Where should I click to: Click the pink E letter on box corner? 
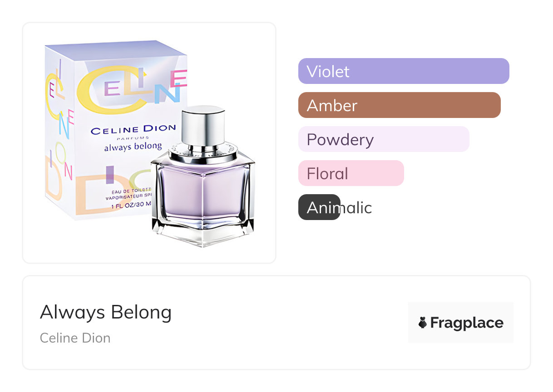click(181, 78)
